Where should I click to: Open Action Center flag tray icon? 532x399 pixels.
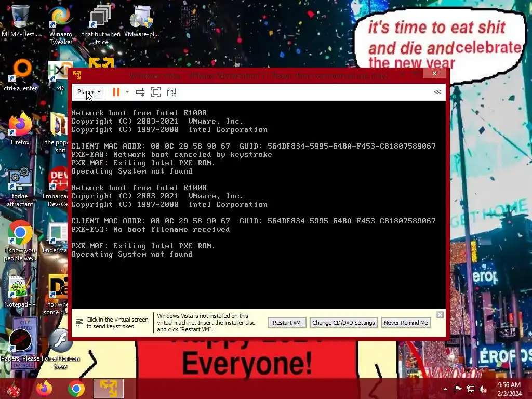tap(458, 389)
